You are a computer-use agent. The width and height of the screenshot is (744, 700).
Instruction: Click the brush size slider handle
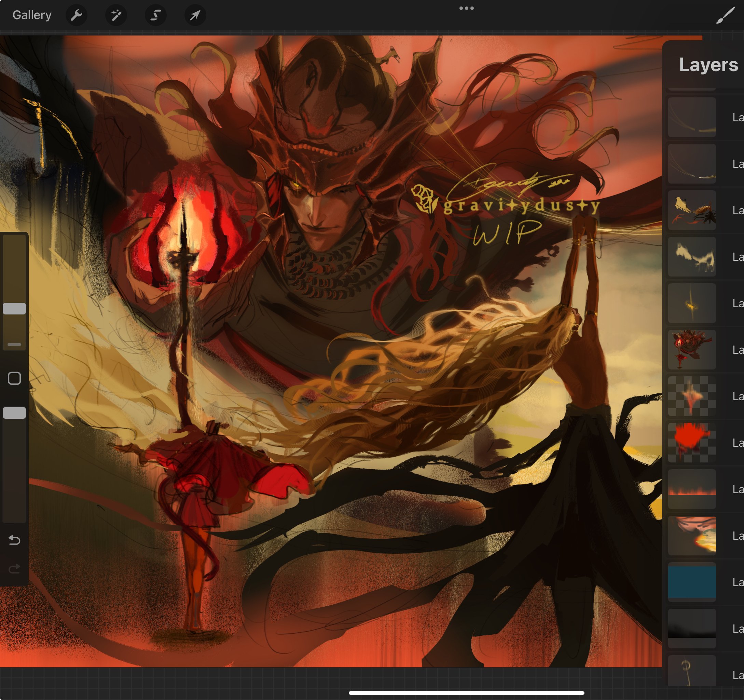coord(14,309)
